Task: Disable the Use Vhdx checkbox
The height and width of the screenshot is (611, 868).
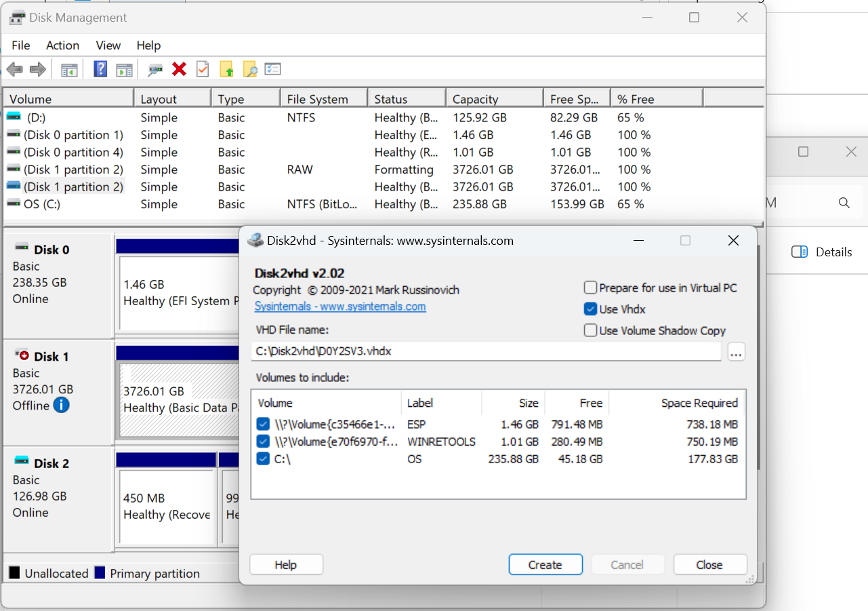Action: tap(590, 309)
